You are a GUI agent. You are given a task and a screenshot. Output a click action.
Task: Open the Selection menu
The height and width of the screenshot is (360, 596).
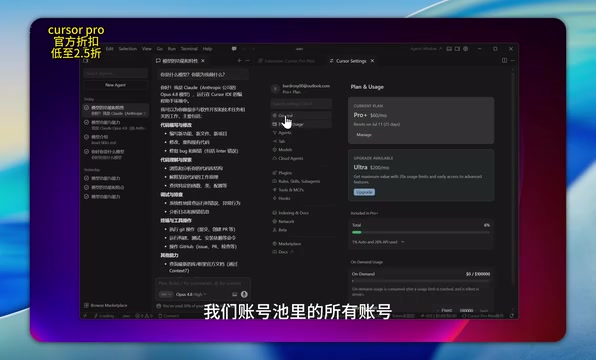tap(127, 49)
